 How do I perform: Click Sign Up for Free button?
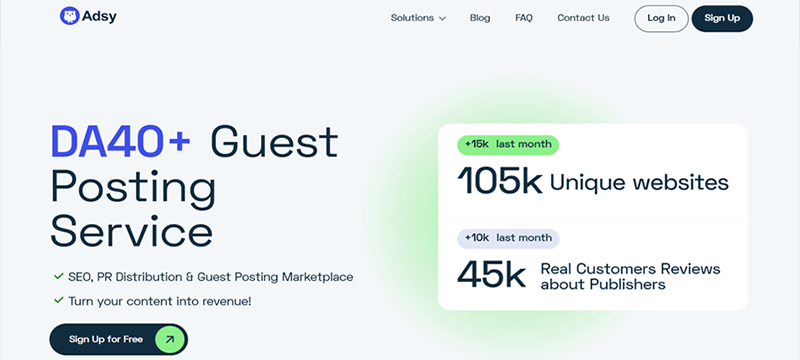click(118, 339)
